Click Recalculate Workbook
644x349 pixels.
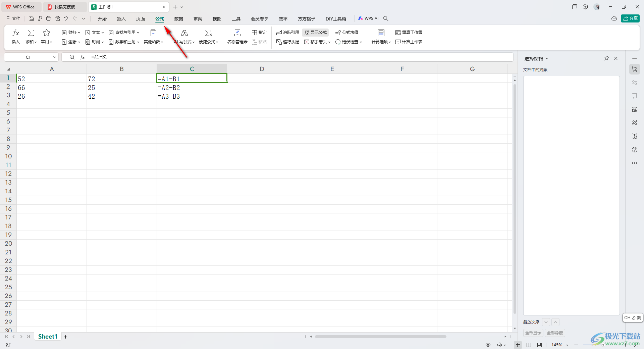point(409,33)
